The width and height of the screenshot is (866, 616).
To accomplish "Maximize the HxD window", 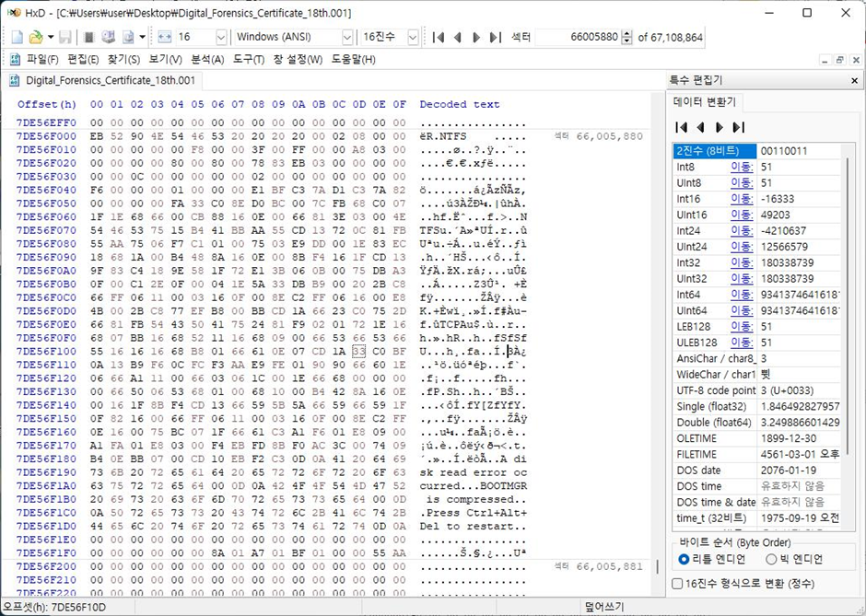I will [x=807, y=13].
